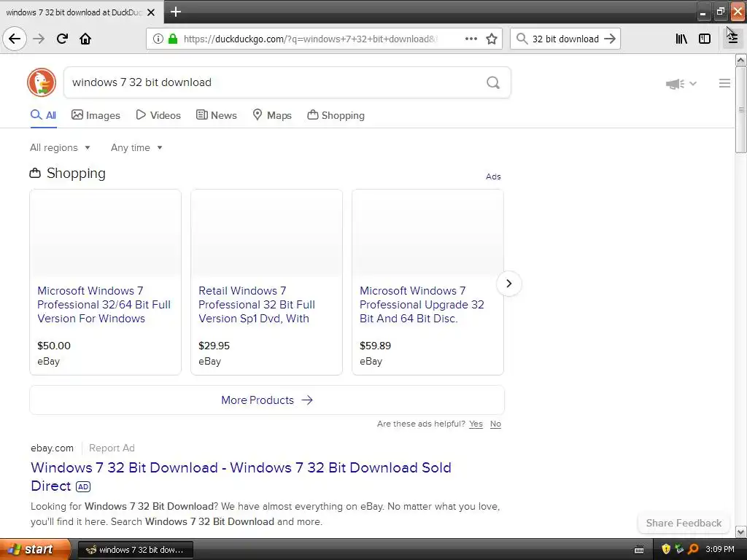
Task: Click the DuckDuckGo duck logo
Action: [x=42, y=82]
